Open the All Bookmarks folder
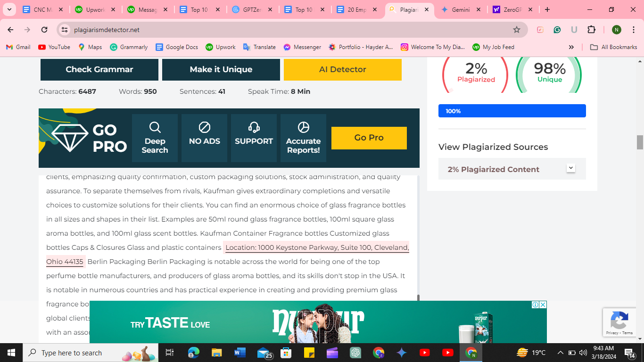 tap(614, 47)
